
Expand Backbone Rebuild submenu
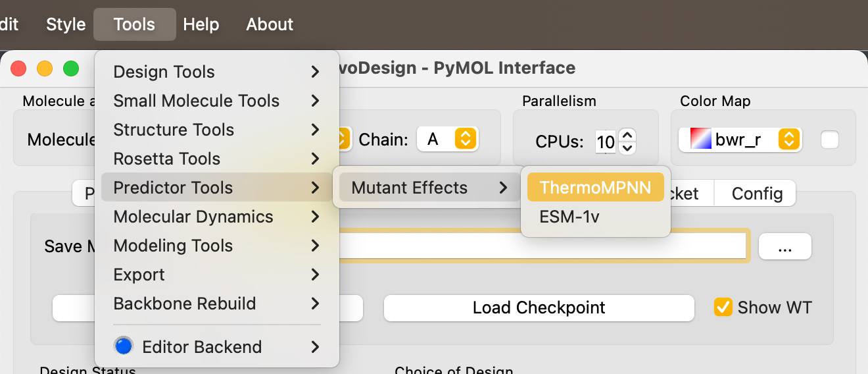click(x=217, y=304)
